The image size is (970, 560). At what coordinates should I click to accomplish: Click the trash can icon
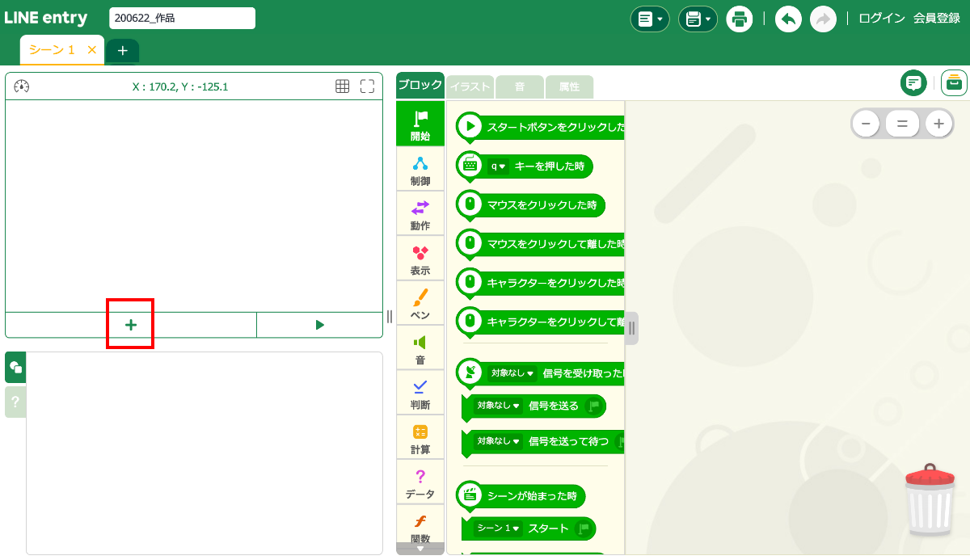(x=930, y=499)
